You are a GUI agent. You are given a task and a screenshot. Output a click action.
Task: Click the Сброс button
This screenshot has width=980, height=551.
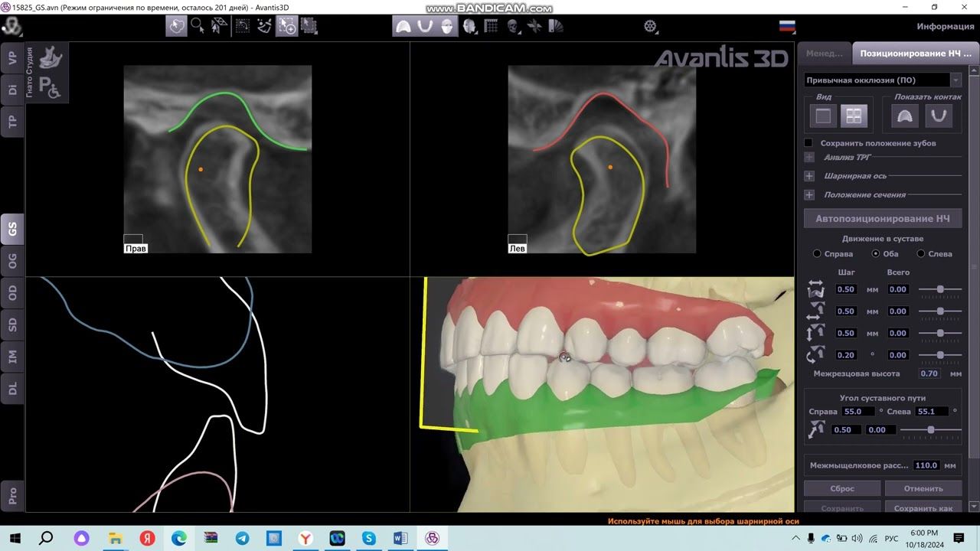tap(842, 488)
